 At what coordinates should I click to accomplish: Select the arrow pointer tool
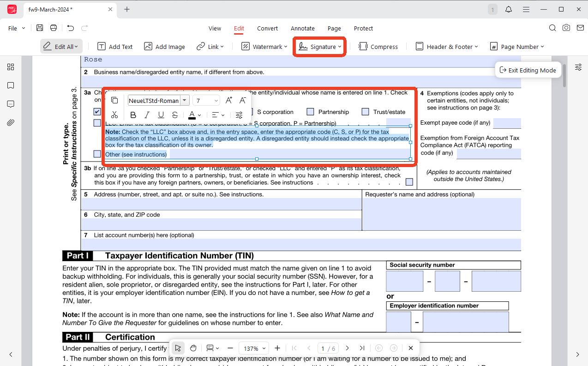[178, 348]
